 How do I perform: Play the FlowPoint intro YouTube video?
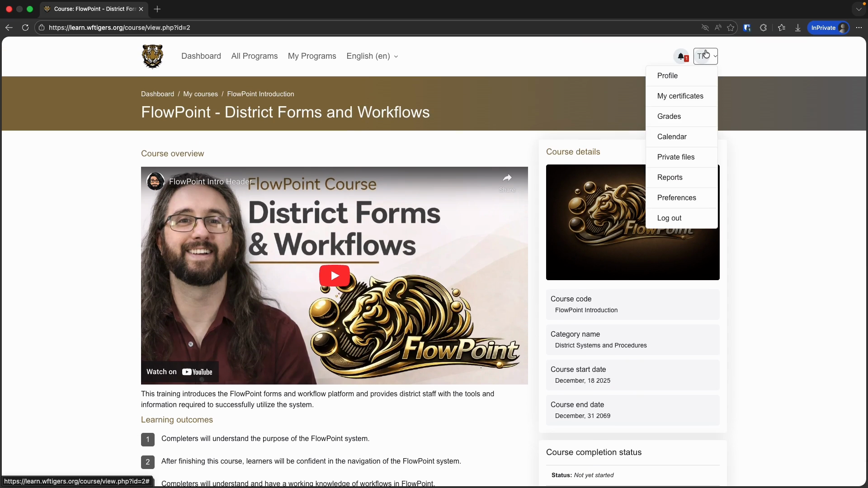(x=334, y=276)
